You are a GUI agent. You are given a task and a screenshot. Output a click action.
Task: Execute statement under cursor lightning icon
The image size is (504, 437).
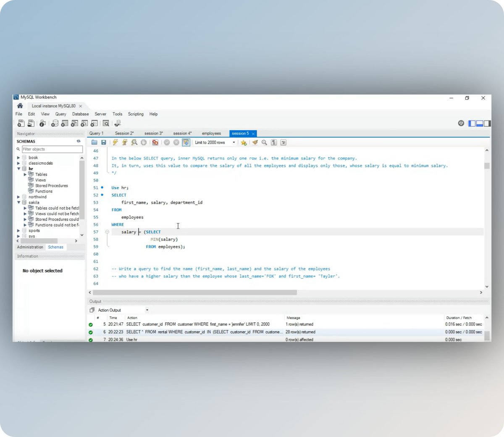tap(125, 142)
